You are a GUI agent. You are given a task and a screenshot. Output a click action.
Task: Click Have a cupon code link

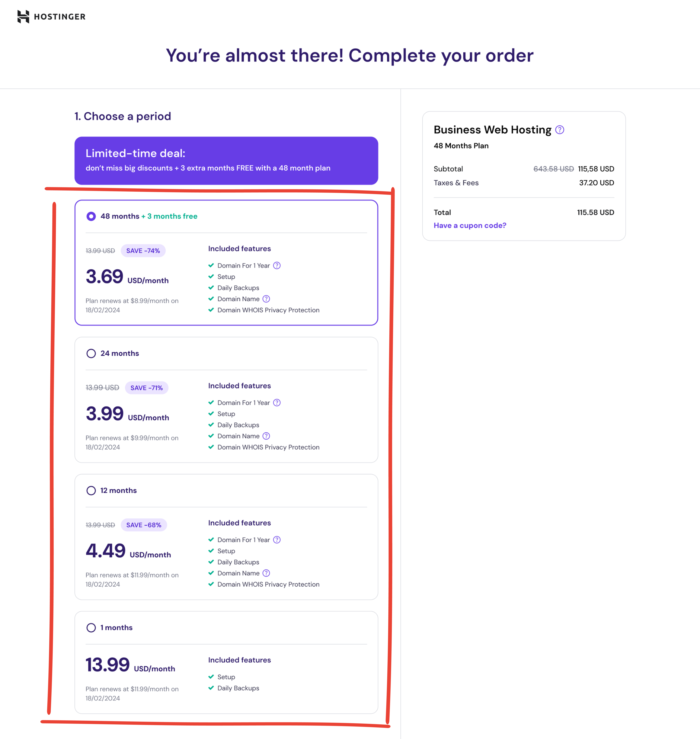coord(469,225)
